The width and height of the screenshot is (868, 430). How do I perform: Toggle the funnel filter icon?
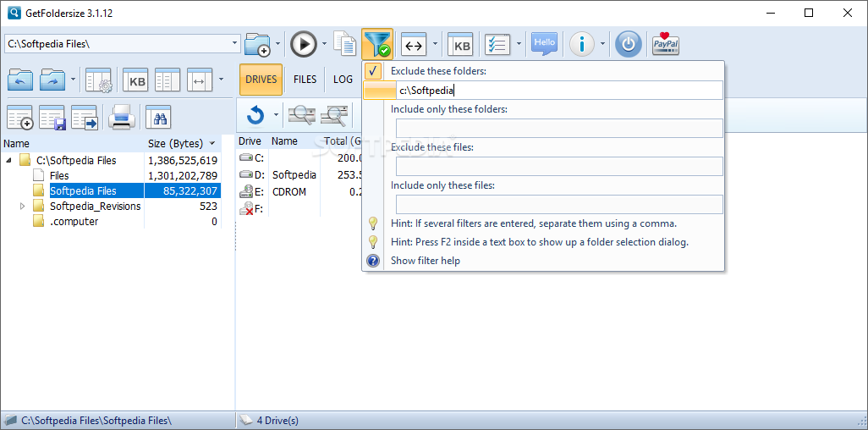click(x=377, y=44)
